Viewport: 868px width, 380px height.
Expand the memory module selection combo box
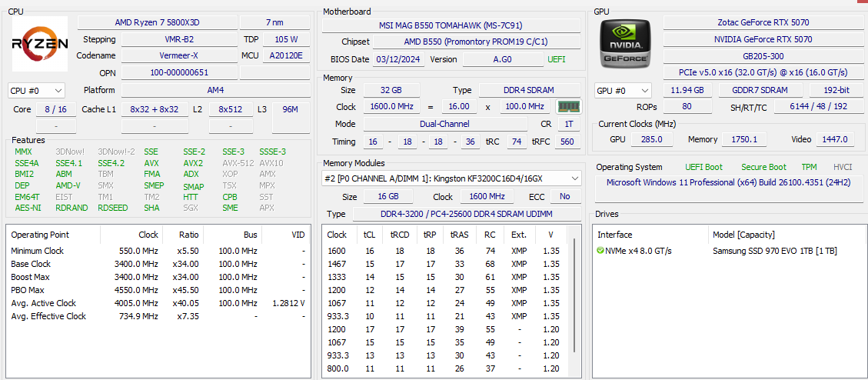point(451,178)
